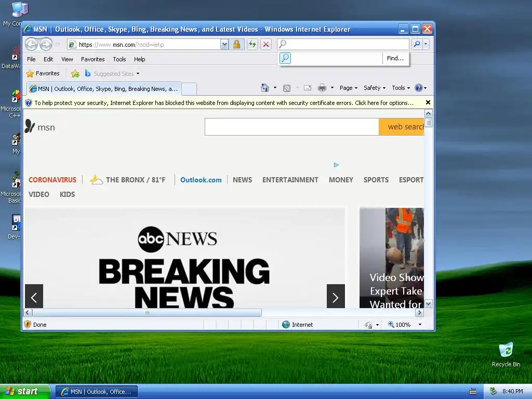Click the security lock icon
Viewport: 532px width, 399px height.
click(237, 45)
